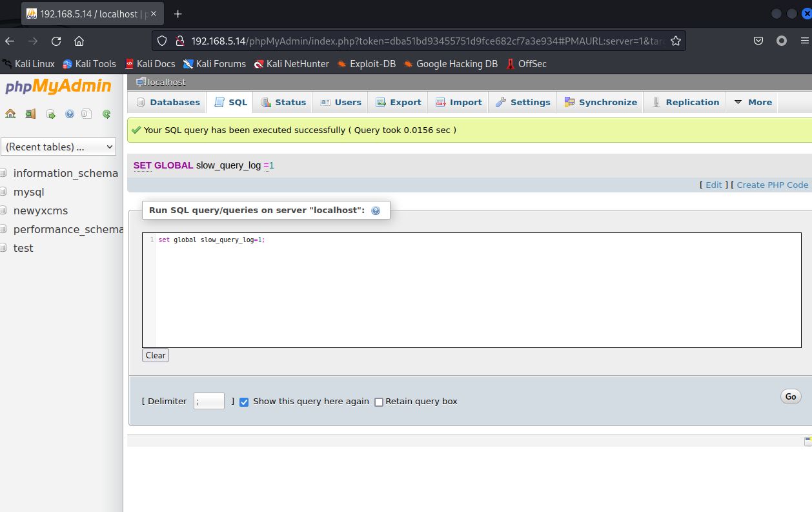Click the reload navigation frame icon
Image resolution: width=812 pixels, height=512 pixels.
tap(107, 114)
